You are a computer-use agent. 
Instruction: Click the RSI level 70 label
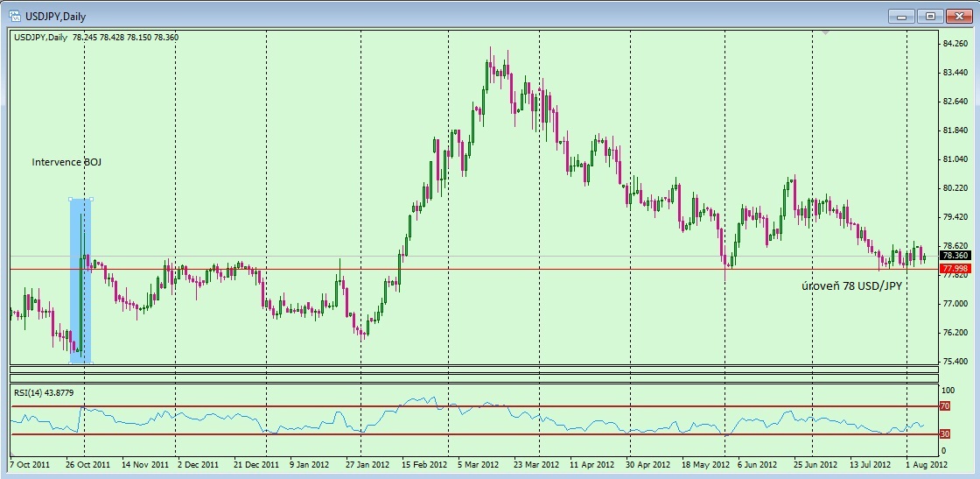coord(944,406)
